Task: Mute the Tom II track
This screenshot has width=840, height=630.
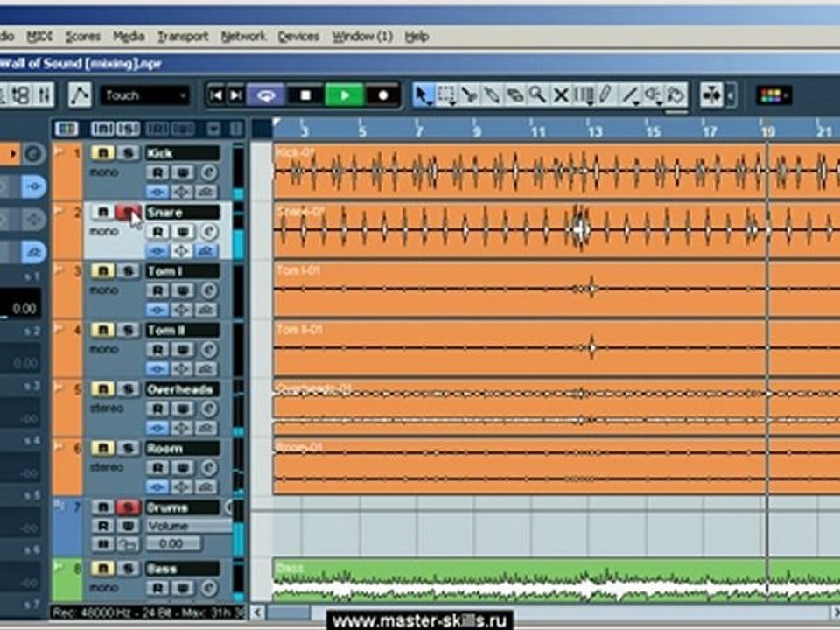Action: [x=102, y=330]
